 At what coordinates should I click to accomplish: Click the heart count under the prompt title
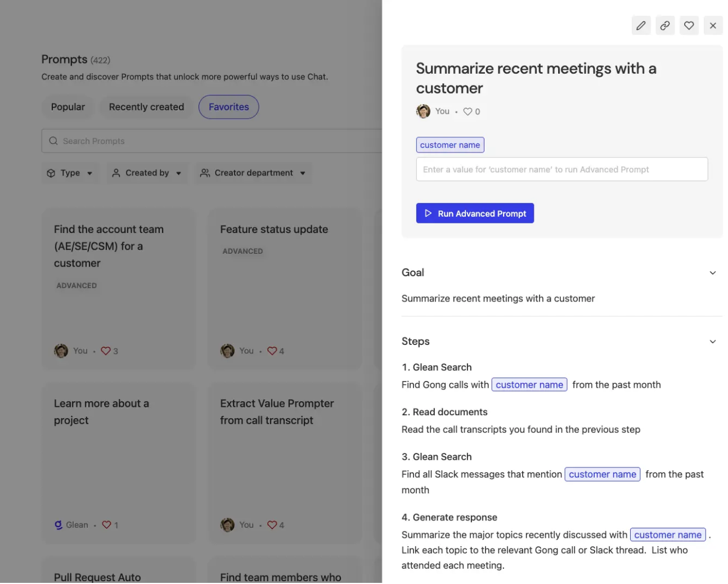(471, 111)
